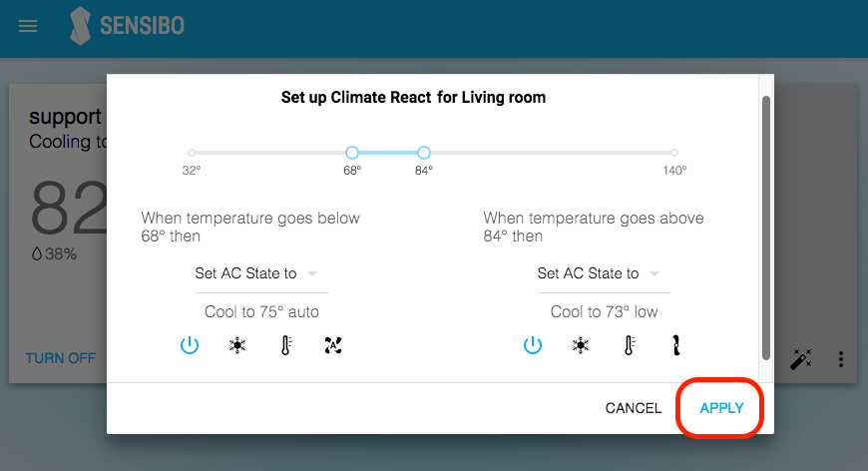868x471 pixels.
Task: Expand left Set AC State to dropdown
Action: point(258,273)
